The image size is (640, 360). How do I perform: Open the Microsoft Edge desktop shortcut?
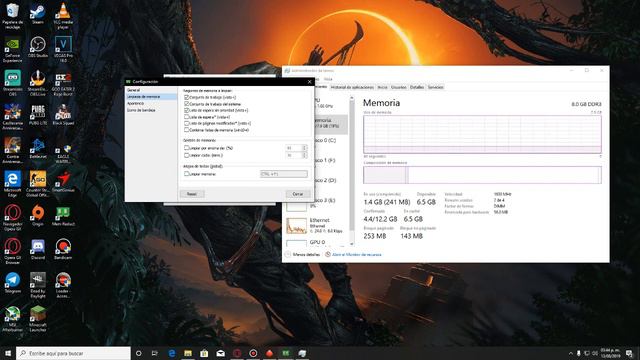click(x=12, y=184)
